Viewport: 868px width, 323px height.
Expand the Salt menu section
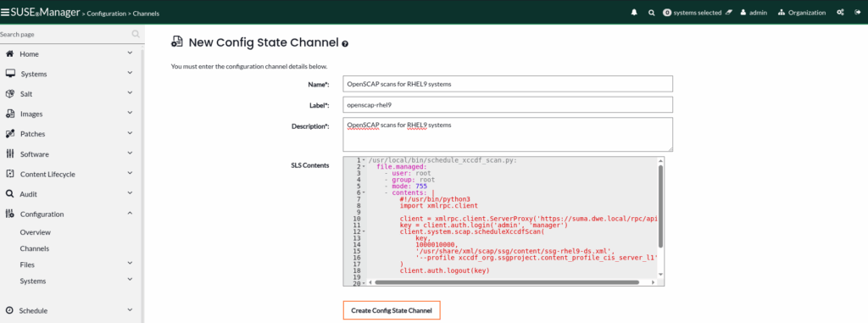point(70,93)
